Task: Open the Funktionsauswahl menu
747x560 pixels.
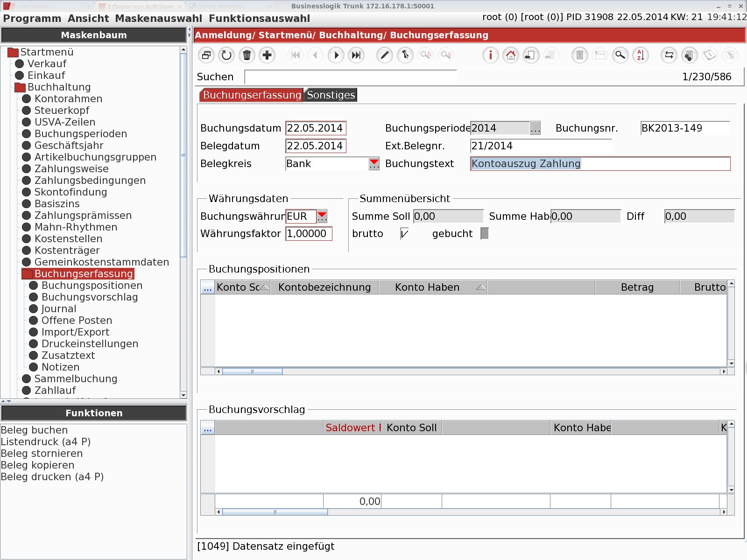Action: 259,19
